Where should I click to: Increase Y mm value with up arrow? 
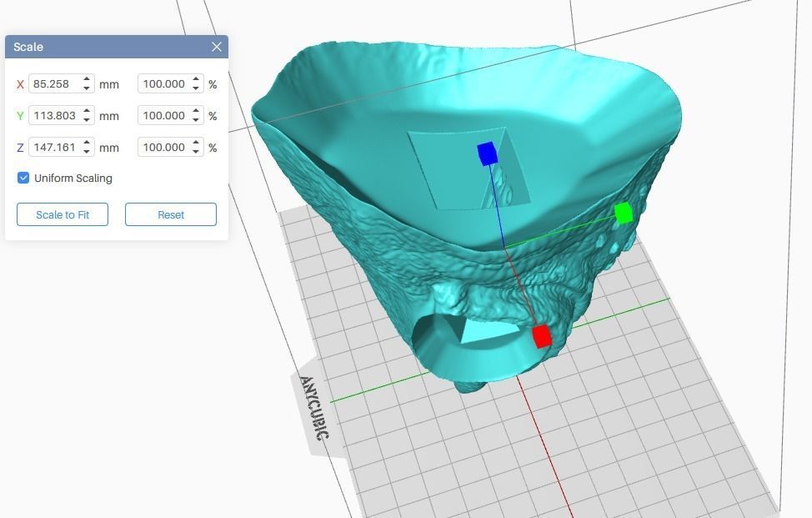click(87, 112)
